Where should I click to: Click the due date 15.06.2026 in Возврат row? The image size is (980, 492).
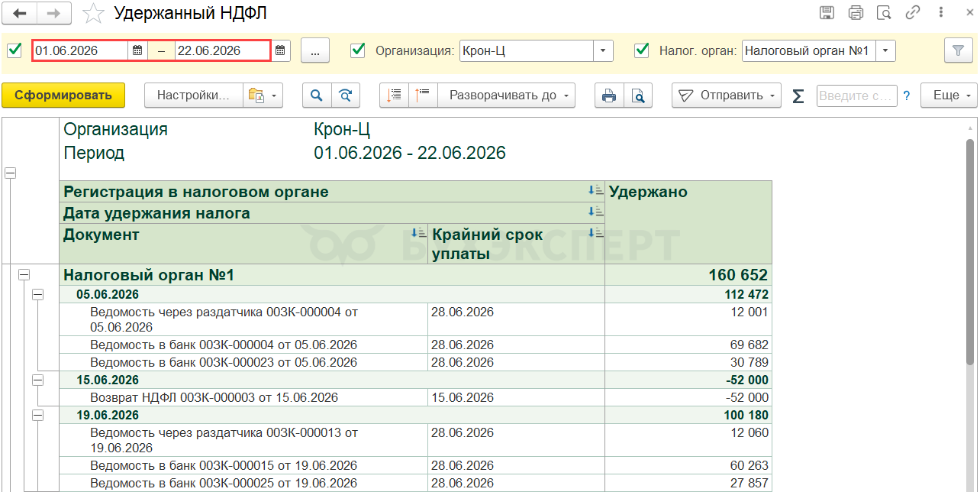pos(516,397)
